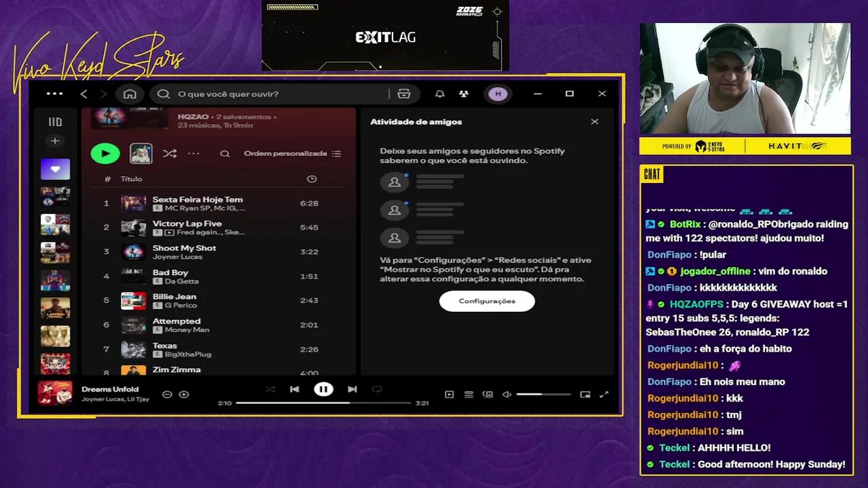Click the Victory Lap Five album thumbnail
868x488 pixels.
pos(134,227)
